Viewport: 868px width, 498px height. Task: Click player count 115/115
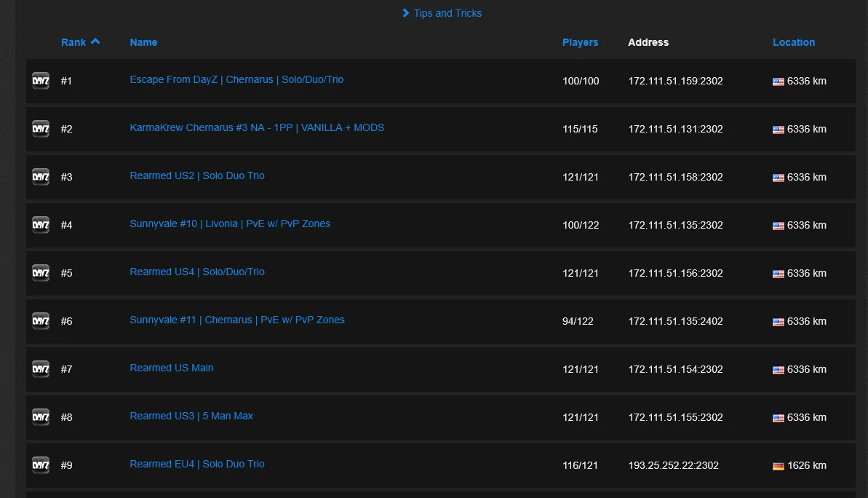(x=580, y=129)
